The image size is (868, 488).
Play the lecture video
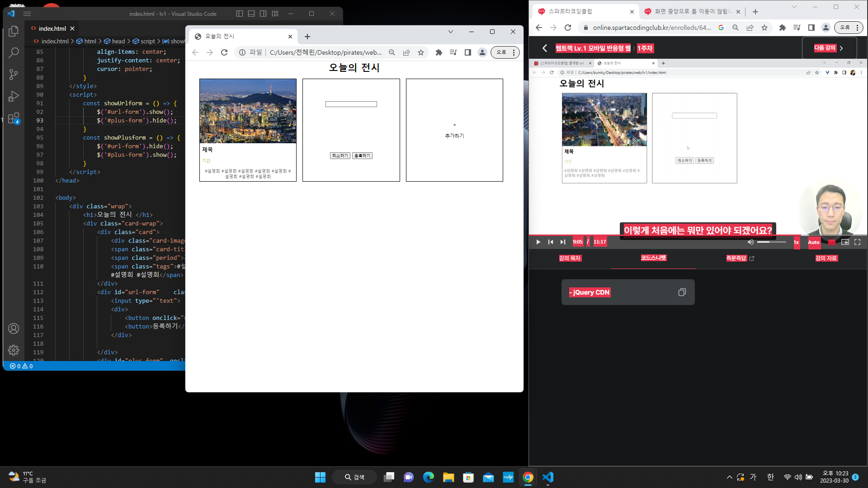pos(538,242)
